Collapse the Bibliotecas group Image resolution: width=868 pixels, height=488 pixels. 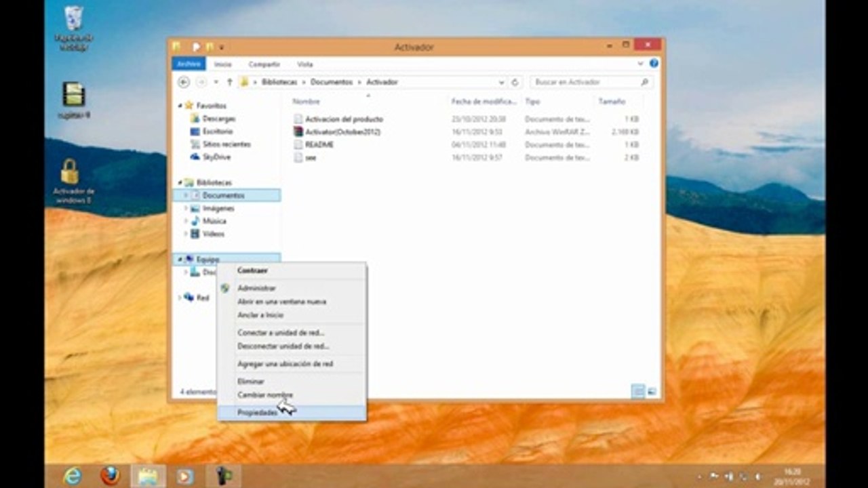point(180,182)
